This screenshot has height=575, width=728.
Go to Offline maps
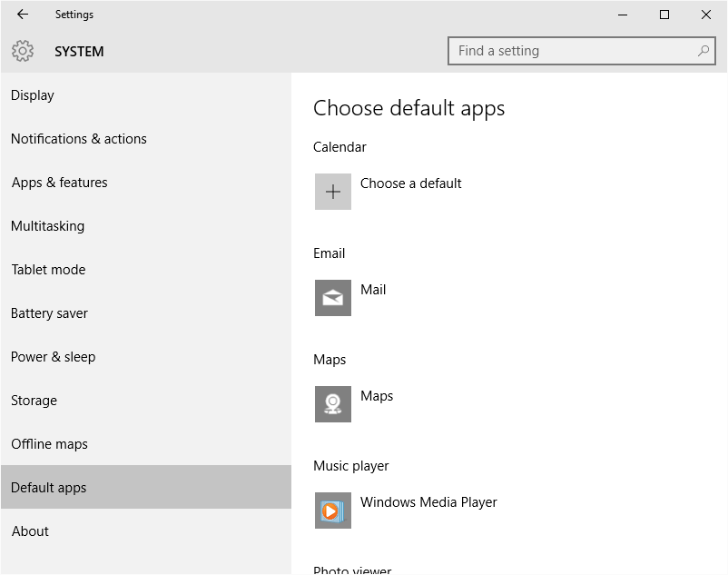pyautogui.click(x=49, y=444)
